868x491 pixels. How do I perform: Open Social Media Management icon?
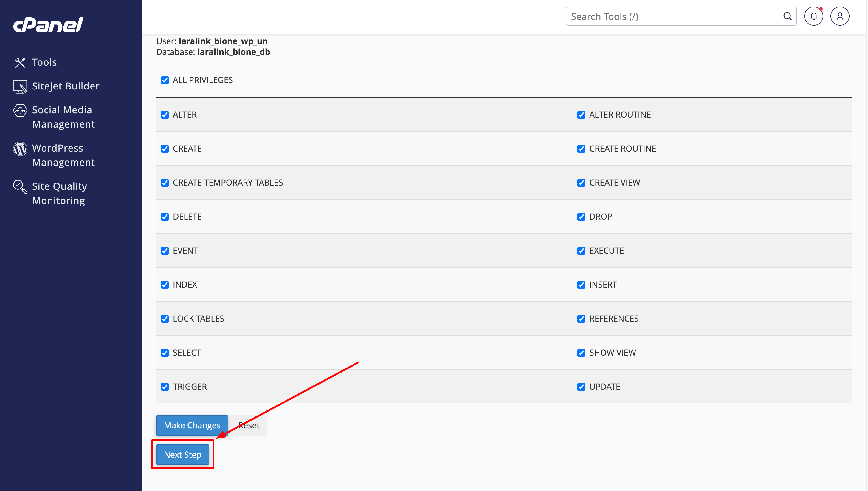(x=20, y=110)
